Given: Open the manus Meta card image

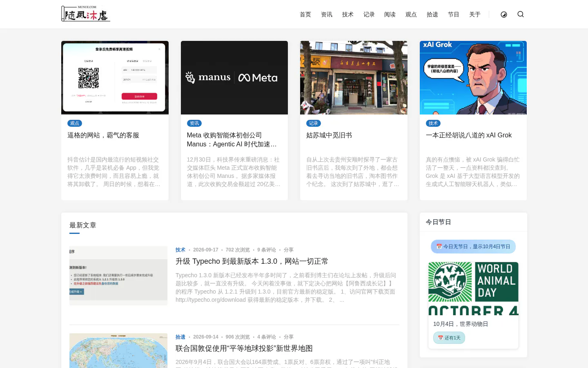Looking at the screenshot, I should click(x=234, y=78).
